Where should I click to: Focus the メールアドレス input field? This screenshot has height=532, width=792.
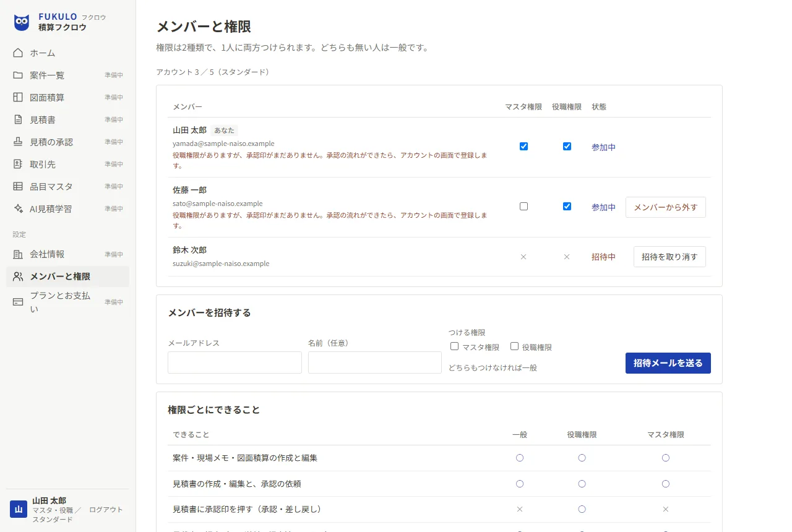pos(235,363)
